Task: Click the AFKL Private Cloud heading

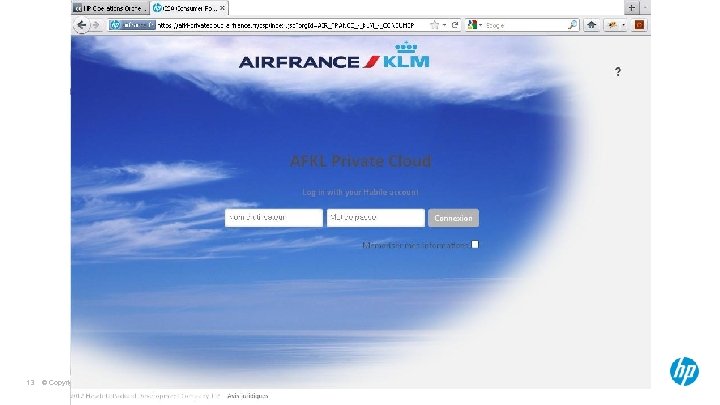Action: click(x=360, y=161)
